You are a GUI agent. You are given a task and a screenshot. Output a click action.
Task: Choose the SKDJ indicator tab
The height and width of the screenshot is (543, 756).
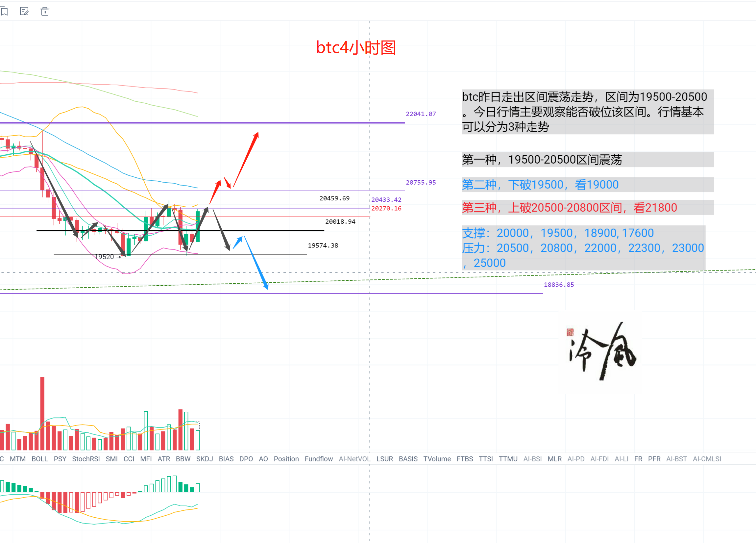point(204,459)
